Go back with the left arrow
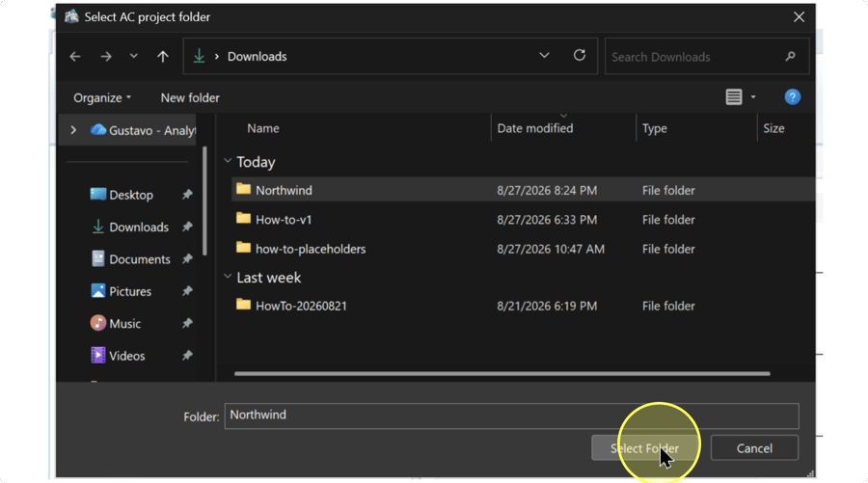 [74, 57]
